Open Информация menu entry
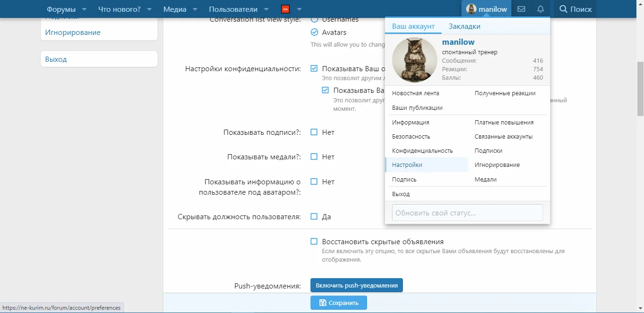644x313 pixels. [x=410, y=122]
